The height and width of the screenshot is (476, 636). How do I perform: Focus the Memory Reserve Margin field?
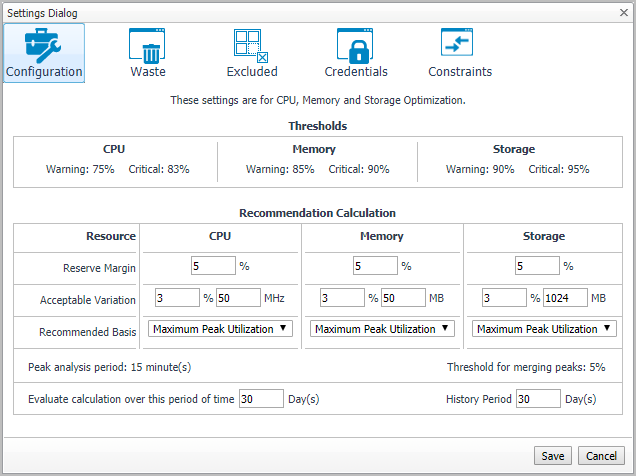tap(374, 266)
